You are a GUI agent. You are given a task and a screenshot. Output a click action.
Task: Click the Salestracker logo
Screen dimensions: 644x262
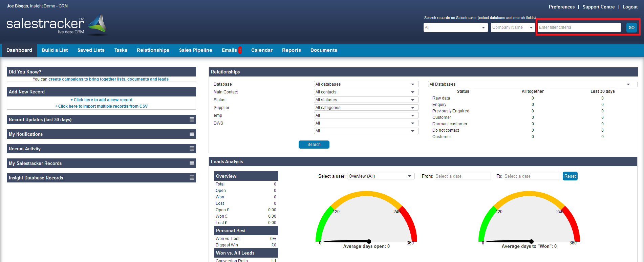pos(56,25)
